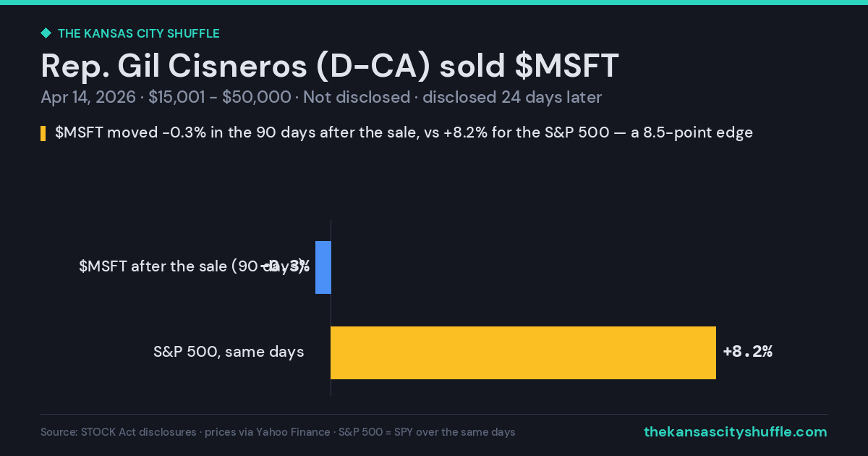This screenshot has height=456, width=868.
Task: Click the Apr 14, 2026 date text
Action: point(88,97)
